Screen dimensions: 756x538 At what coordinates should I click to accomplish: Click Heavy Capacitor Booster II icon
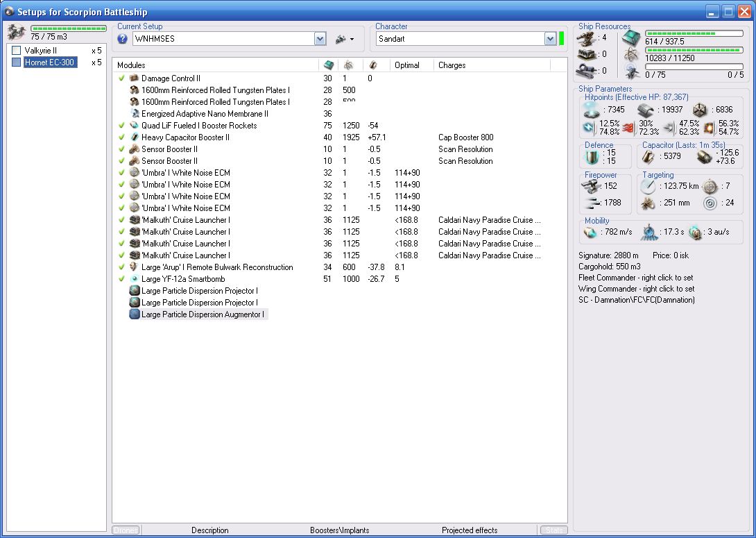(x=135, y=137)
